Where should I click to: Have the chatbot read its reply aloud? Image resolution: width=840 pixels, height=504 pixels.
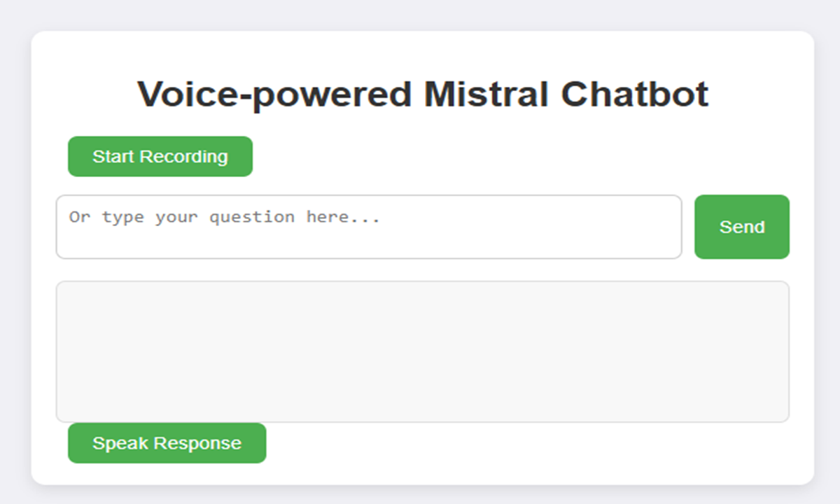[x=167, y=443]
